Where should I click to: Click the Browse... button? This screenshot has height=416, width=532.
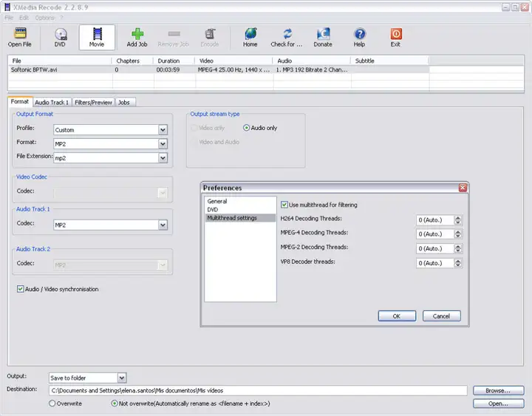[x=498, y=391]
